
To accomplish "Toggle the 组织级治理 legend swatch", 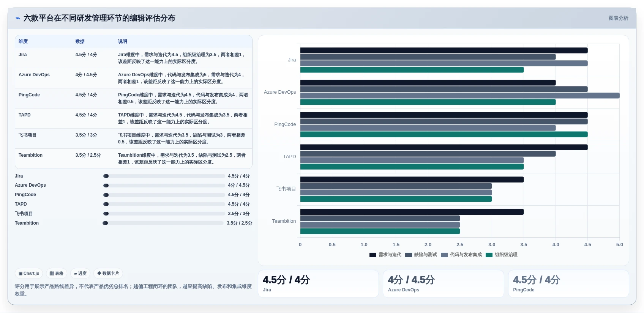I will 489,255.
